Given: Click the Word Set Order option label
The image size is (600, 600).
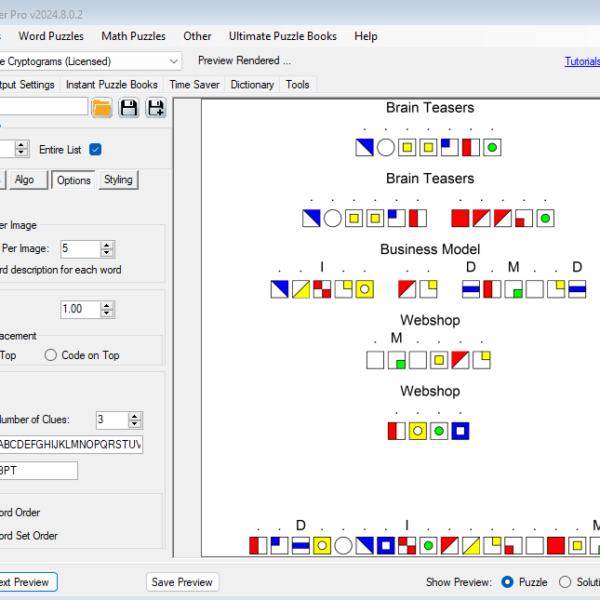Looking at the screenshot, I should tap(29, 536).
